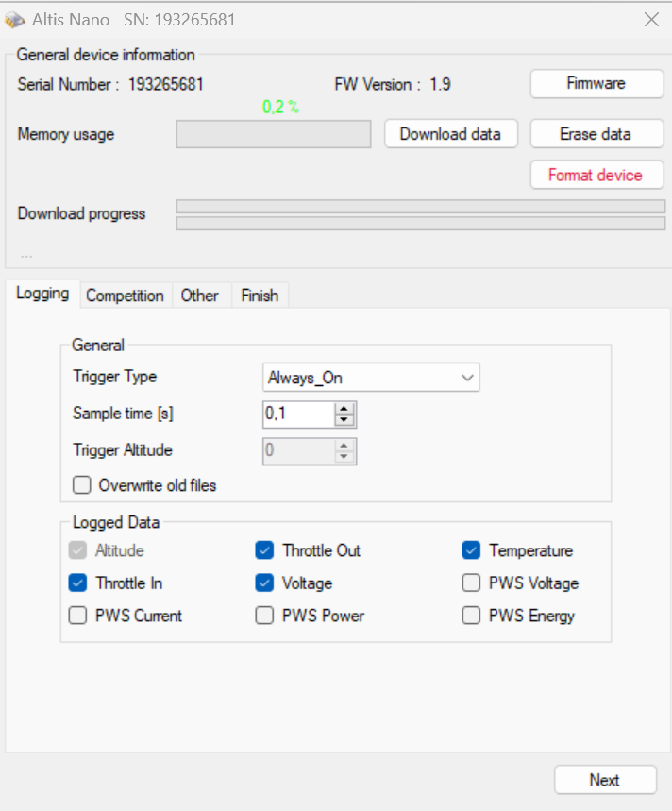Click the Sample time [s] label
Screen dimensions: 672x811
coord(123,414)
